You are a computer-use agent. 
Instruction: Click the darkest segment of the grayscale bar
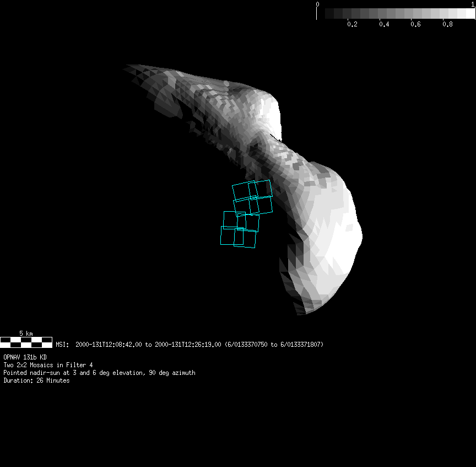[329, 13]
